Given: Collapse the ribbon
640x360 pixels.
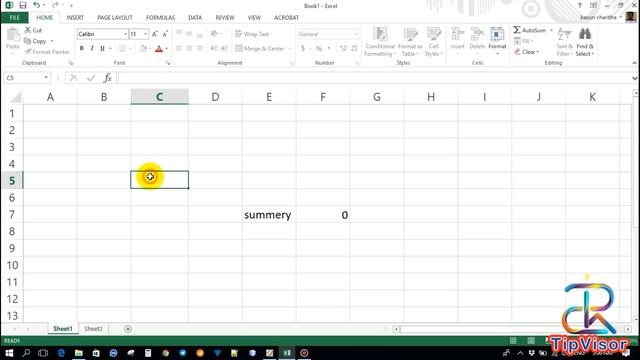Looking at the screenshot, I should [634, 63].
